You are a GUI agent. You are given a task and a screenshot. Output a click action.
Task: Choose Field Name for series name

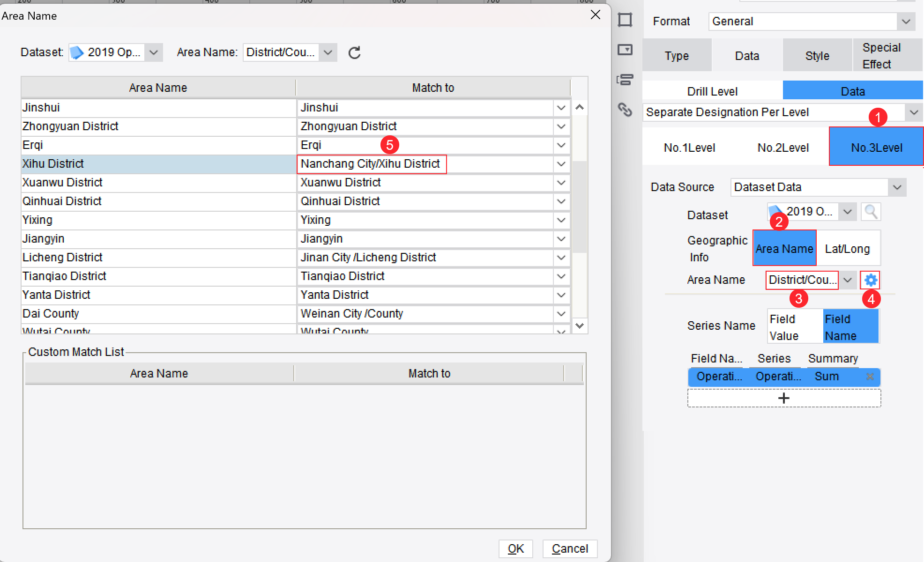click(850, 327)
